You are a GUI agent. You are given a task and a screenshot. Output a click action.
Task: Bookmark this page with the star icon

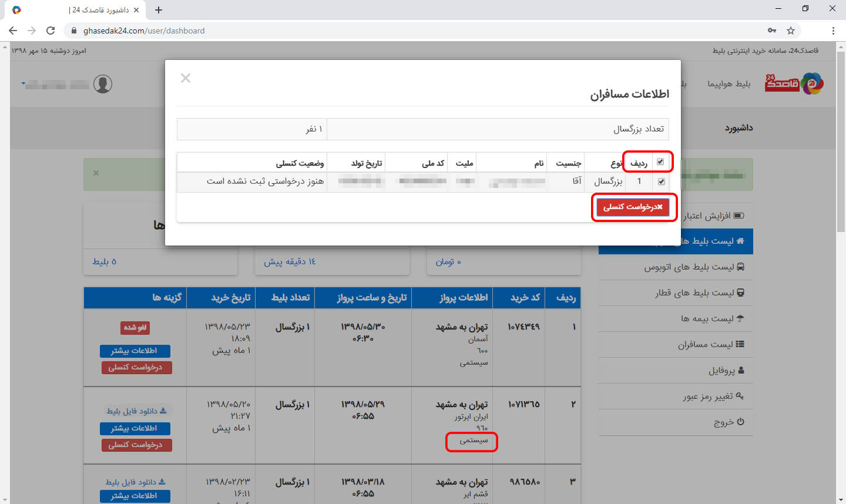tap(791, 31)
